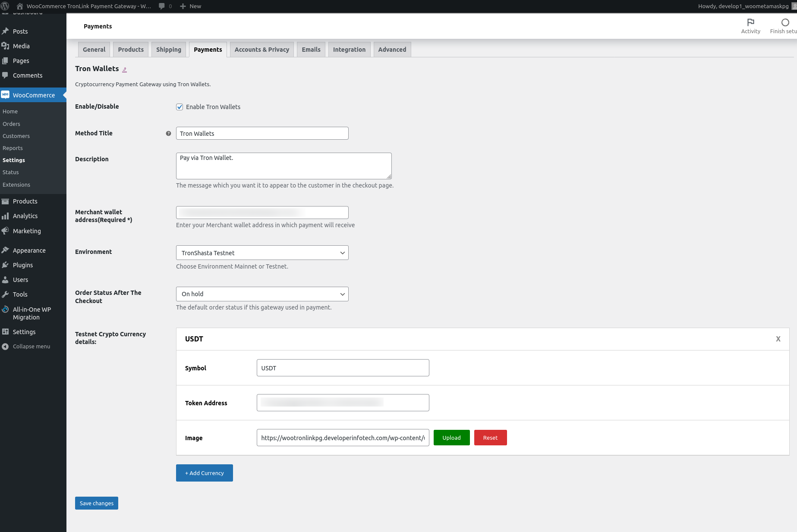Open the Accounts & Privacy tab
Screen dimensions: 797x532
262,50
